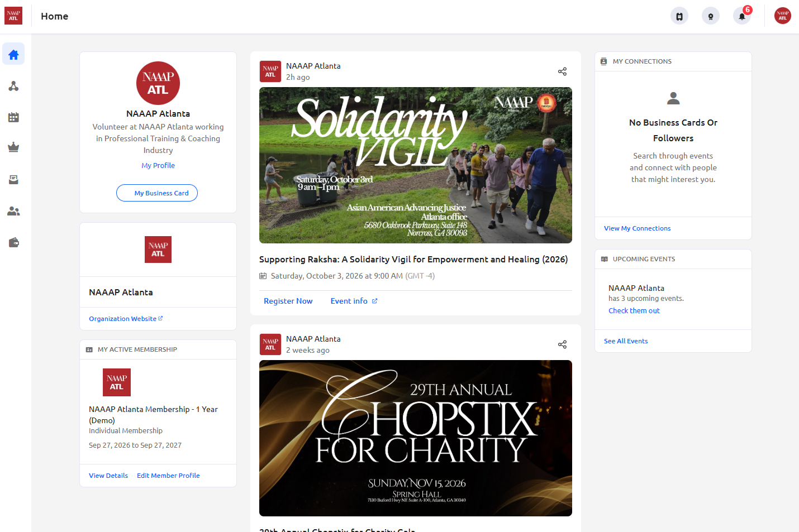Click the calendar icon beside Saturday, October 3
The height and width of the screenshot is (532, 799).
click(x=263, y=276)
